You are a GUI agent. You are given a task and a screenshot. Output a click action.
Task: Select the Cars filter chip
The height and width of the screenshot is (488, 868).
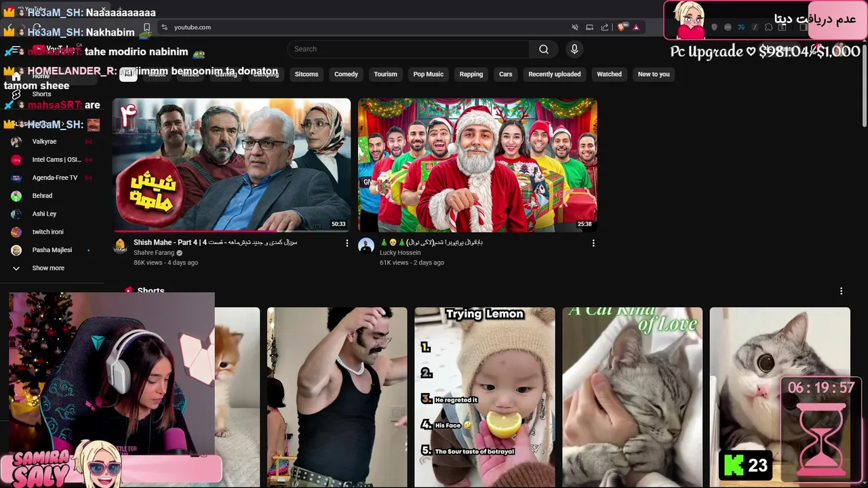(506, 74)
